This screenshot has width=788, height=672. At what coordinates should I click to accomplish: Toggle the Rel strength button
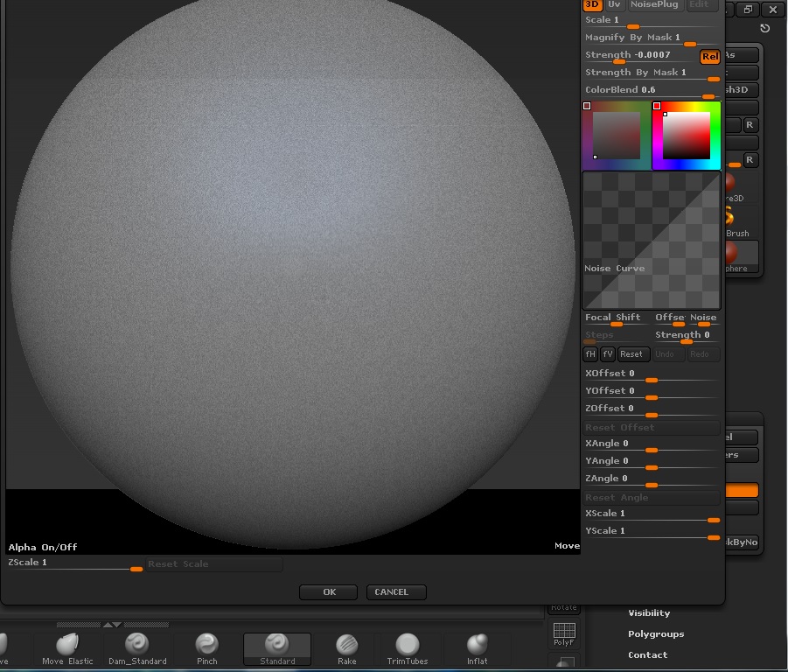pos(709,56)
